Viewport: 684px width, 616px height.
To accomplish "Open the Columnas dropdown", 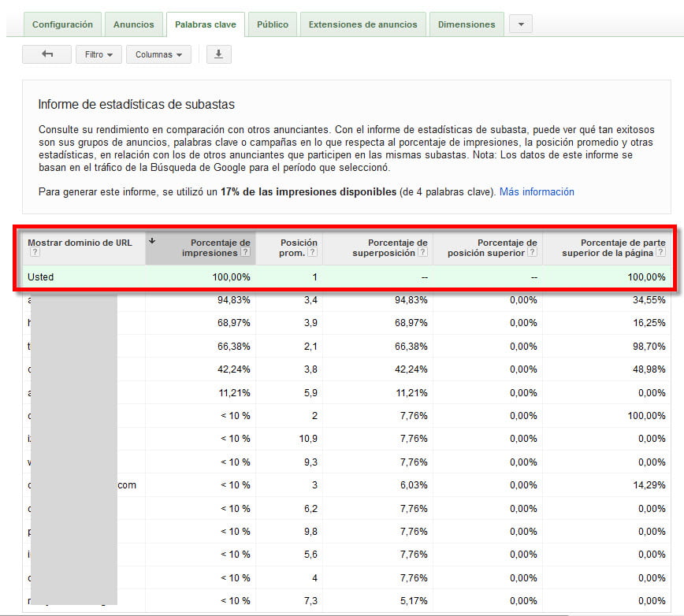I will (159, 54).
